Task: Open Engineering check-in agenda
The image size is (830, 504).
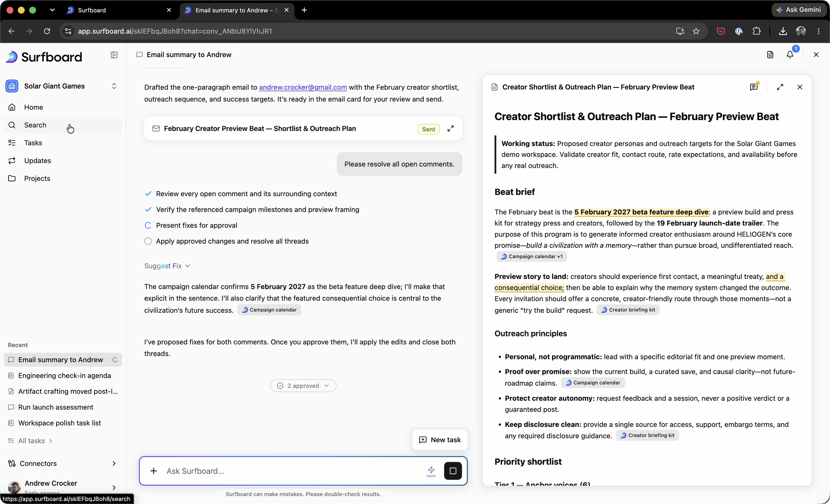Action: point(63,375)
